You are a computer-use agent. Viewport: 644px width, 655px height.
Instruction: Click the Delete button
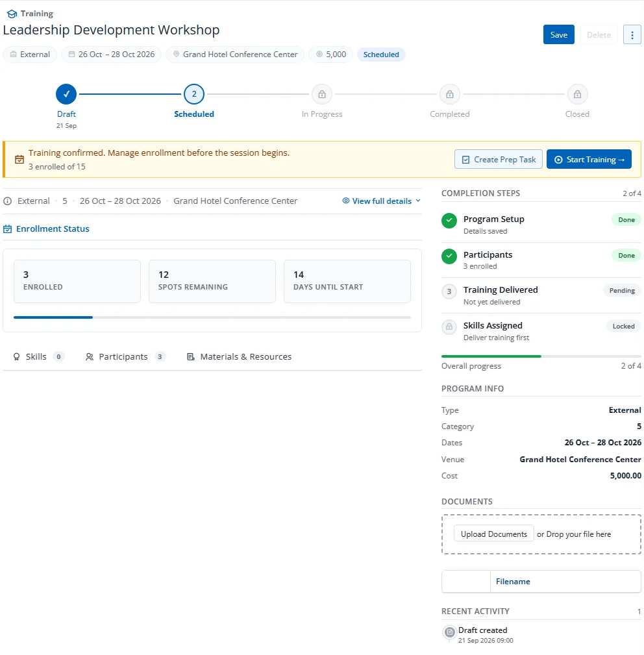click(599, 34)
